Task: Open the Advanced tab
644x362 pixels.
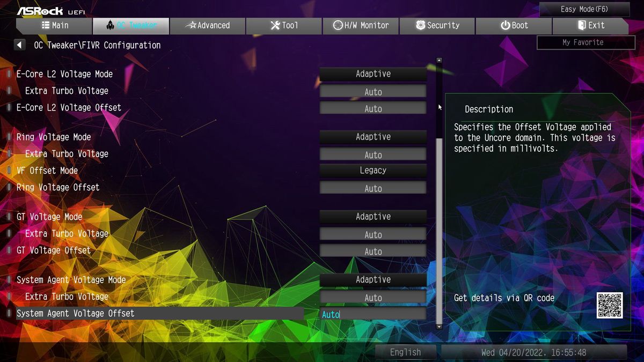Action: pyautogui.click(x=208, y=25)
